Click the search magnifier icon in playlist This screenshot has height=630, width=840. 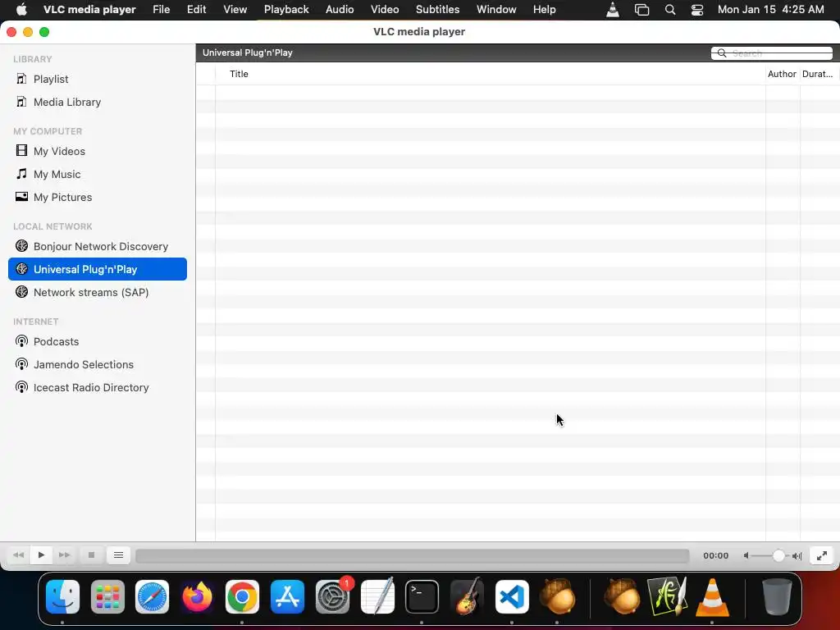722,53
